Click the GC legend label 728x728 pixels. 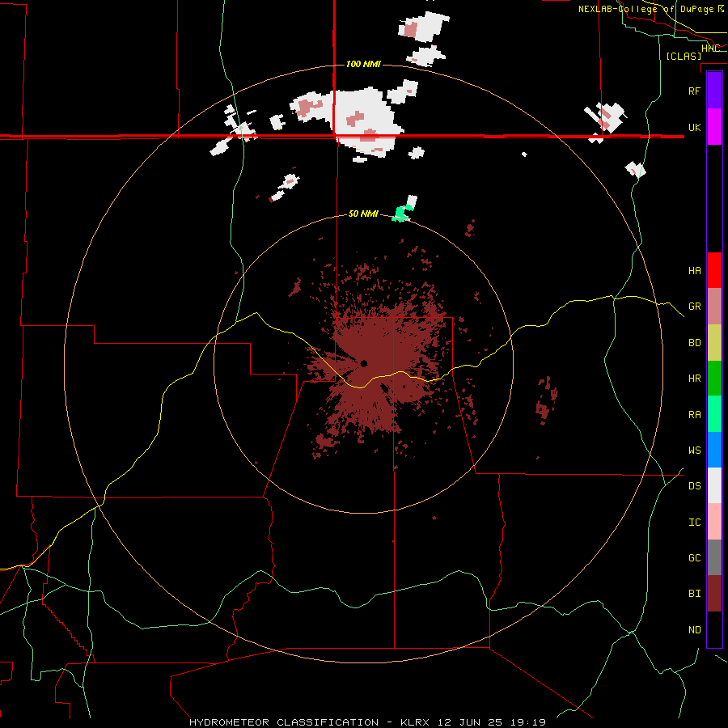click(694, 558)
